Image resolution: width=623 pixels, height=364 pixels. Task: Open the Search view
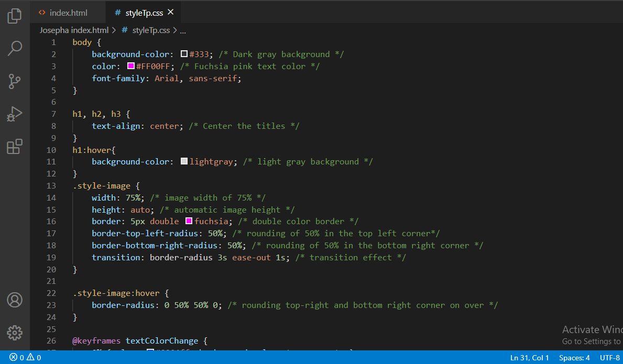[15, 48]
